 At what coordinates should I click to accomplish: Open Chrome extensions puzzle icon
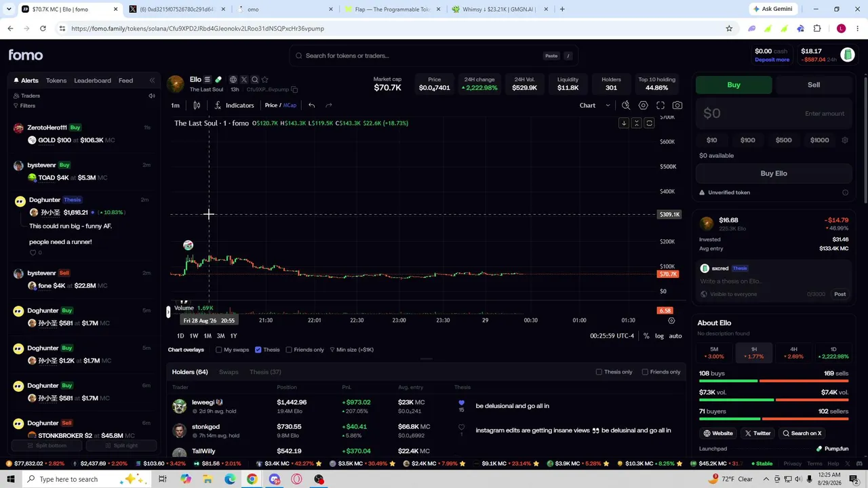[817, 28]
